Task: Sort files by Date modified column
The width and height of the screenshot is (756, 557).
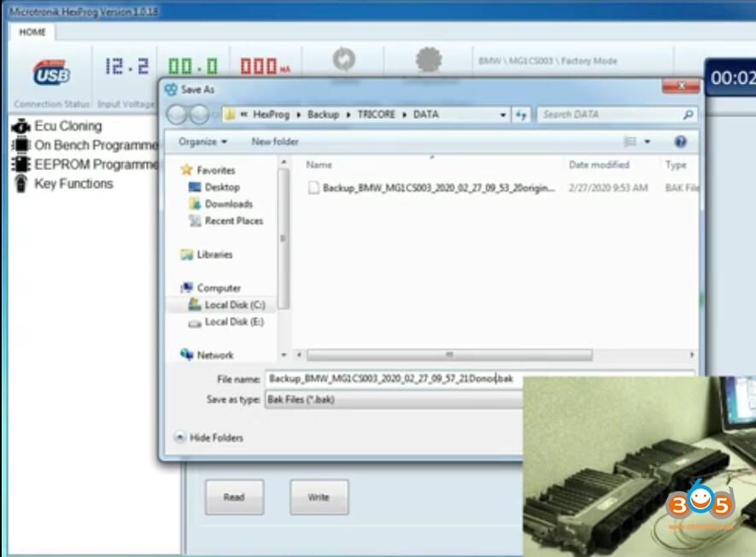Action: (x=599, y=165)
